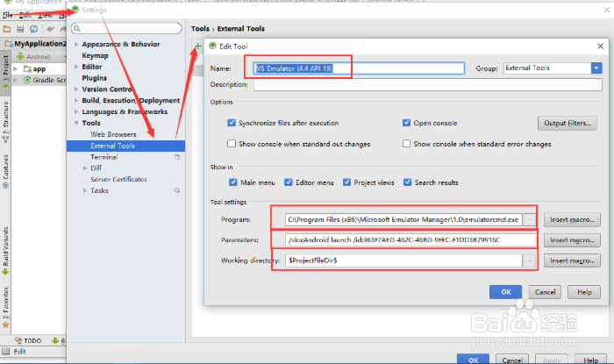Click in the Program path field
The height and width of the screenshot is (364, 614).
click(404, 219)
